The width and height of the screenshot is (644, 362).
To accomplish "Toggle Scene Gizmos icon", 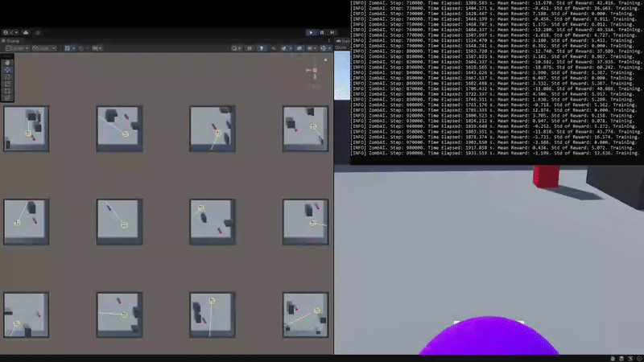I will [x=324, y=48].
